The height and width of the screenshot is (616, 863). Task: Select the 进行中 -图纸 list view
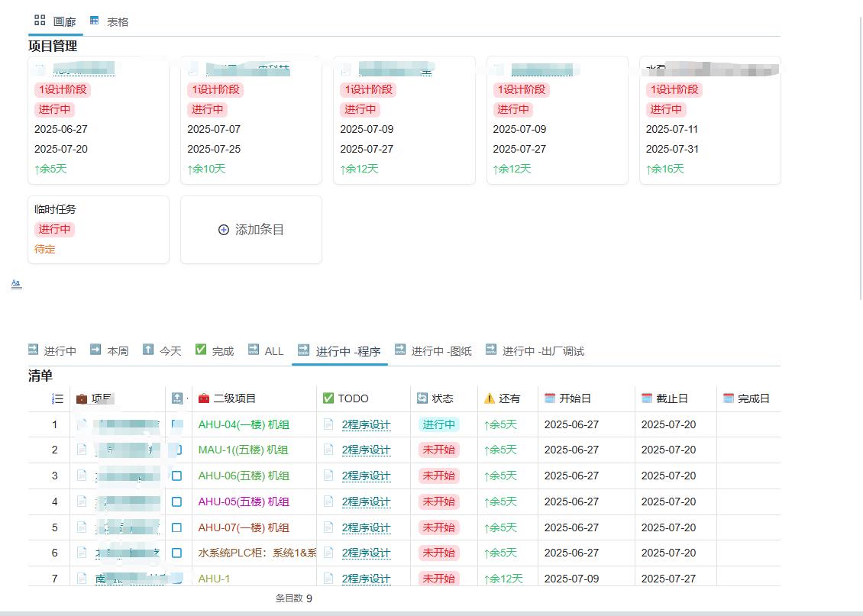[433, 351]
